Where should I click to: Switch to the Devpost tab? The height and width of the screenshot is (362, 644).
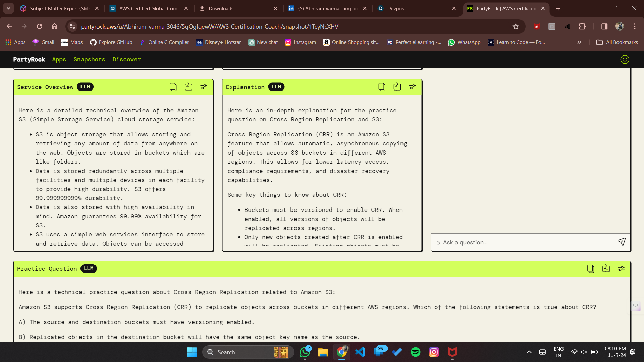click(x=396, y=8)
